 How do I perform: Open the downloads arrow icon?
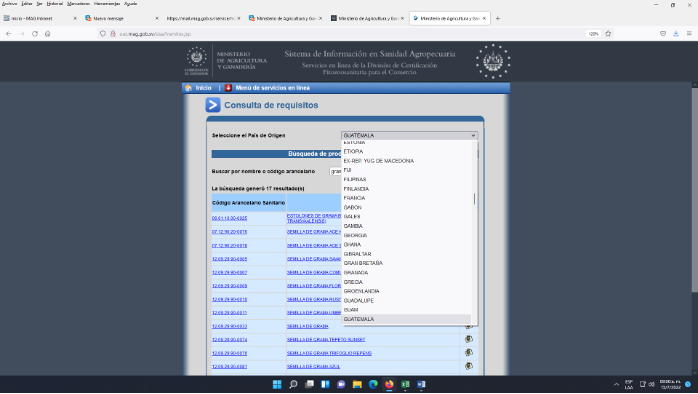tap(676, 34)
